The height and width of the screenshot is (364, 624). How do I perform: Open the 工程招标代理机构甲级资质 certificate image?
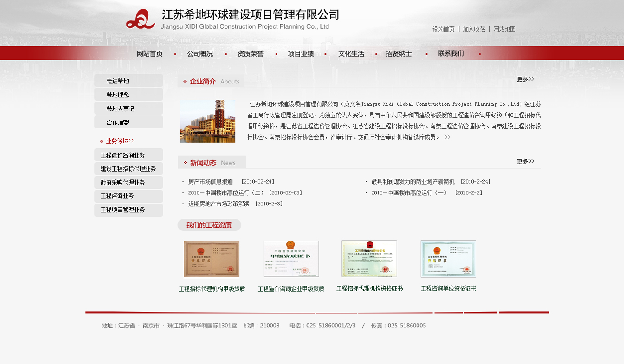pyautogui.click(x=212, y=259)
